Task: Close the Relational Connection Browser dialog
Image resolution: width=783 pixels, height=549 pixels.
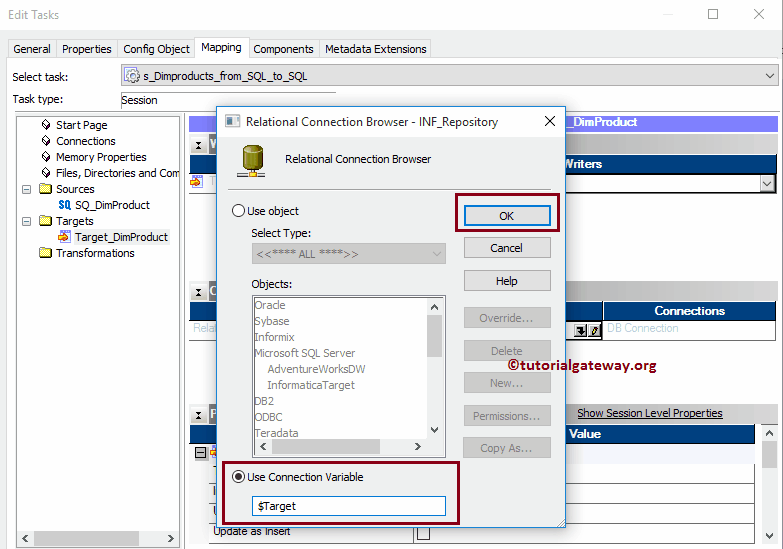Action: (x=550, y=121)
